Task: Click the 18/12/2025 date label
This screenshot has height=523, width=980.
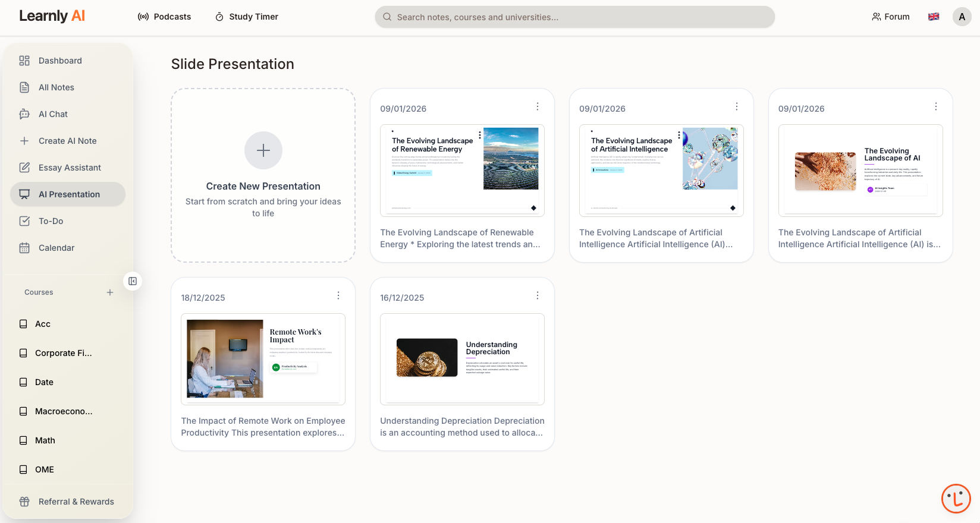Action: click(x=203, y=298)
